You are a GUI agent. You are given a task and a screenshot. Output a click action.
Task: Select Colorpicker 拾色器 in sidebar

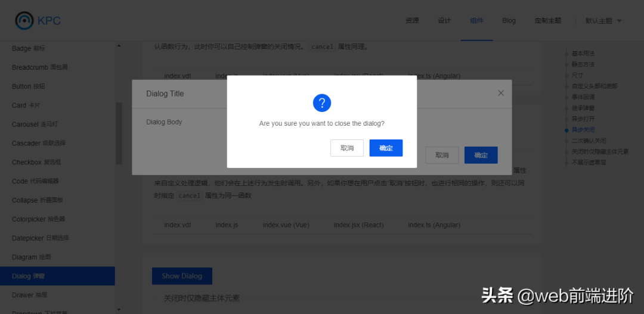point(57,219)
